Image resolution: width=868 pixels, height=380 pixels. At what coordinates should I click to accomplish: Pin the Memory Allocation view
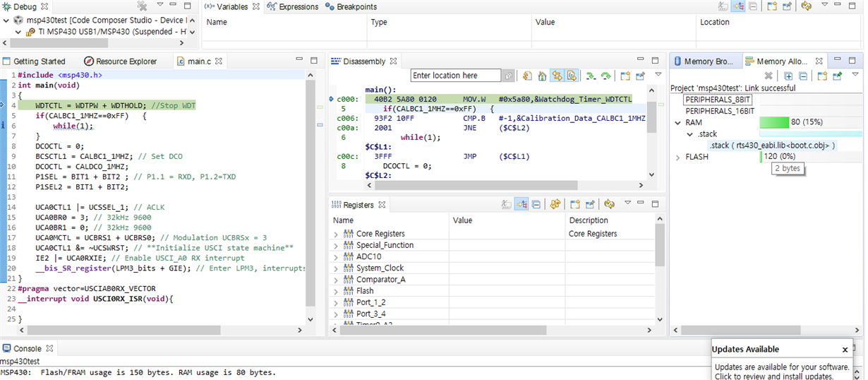[836, 76]
